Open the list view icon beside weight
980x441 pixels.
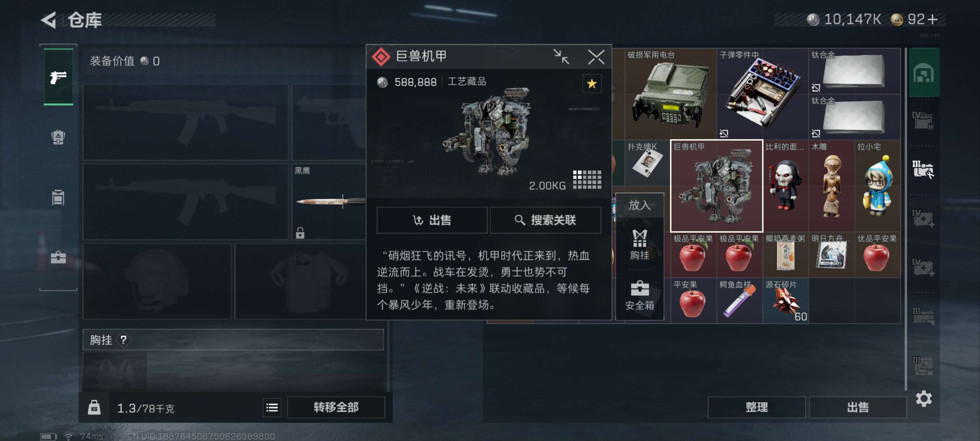tap(272, 407)
